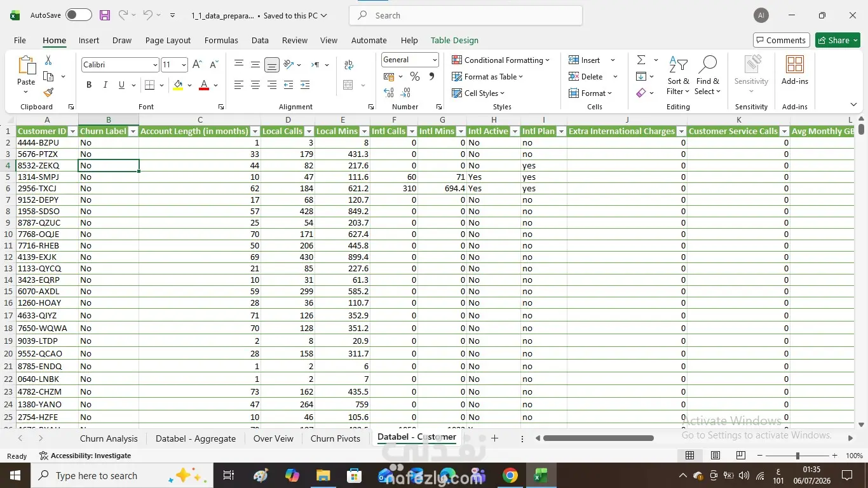Click the Format Painter brush icon
The width and height of the screenshot is (868, 488).
[48, 92]
